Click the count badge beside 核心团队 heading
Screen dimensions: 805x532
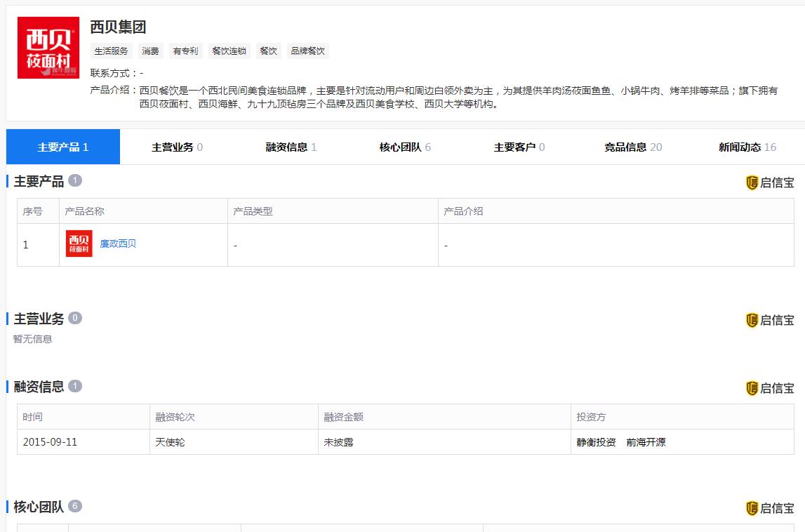pos(75,506)
